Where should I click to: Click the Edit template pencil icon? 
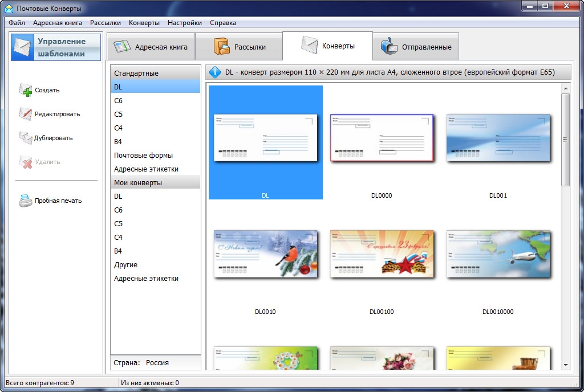point(26,114)
